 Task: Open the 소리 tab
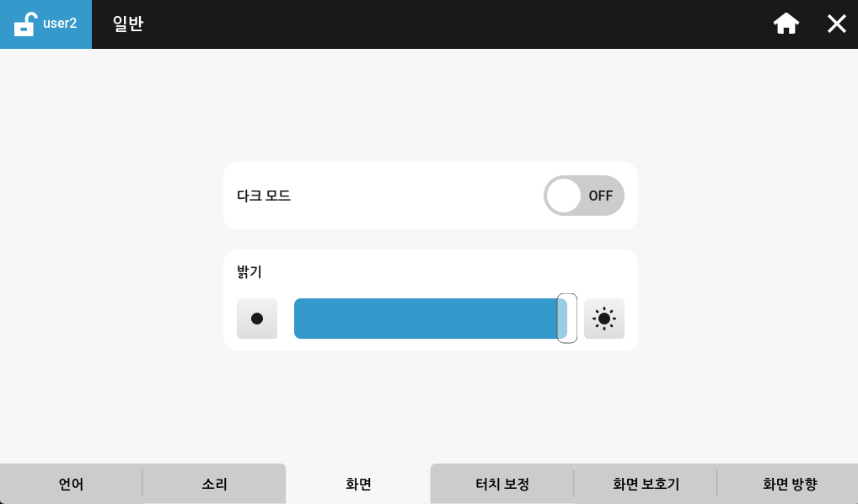(214, 484)
